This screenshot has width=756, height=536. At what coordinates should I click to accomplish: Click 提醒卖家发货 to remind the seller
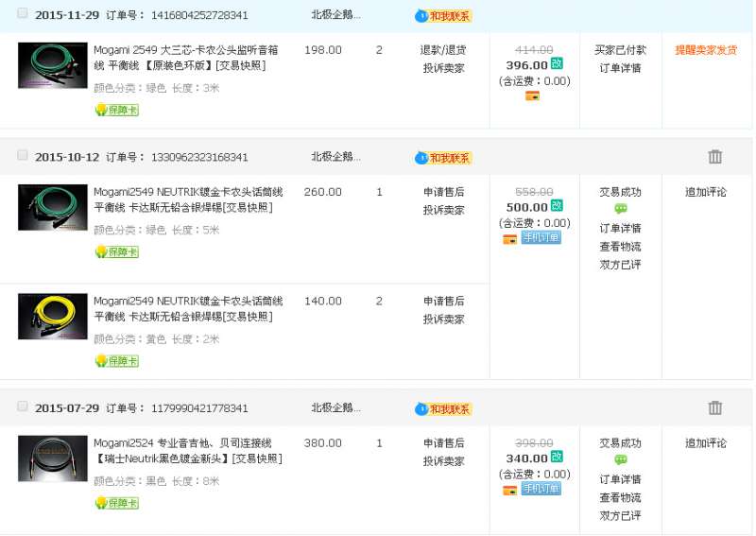[706, 50]
